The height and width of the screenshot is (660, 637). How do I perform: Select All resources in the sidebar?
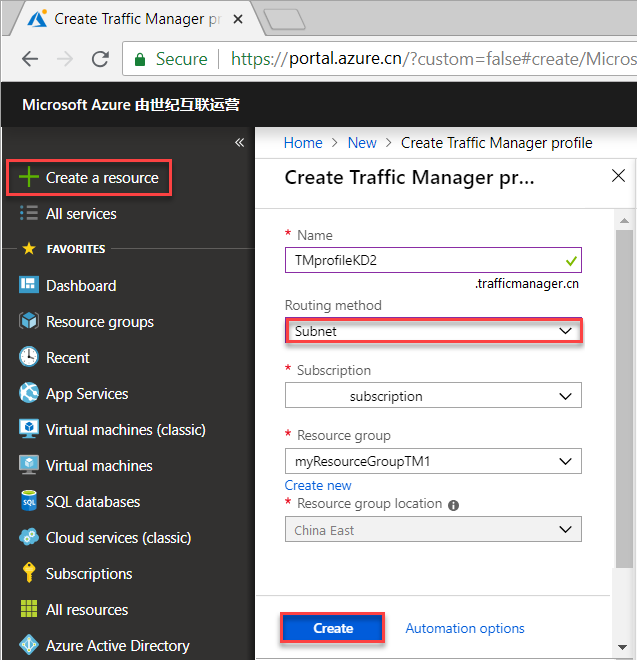87,609
